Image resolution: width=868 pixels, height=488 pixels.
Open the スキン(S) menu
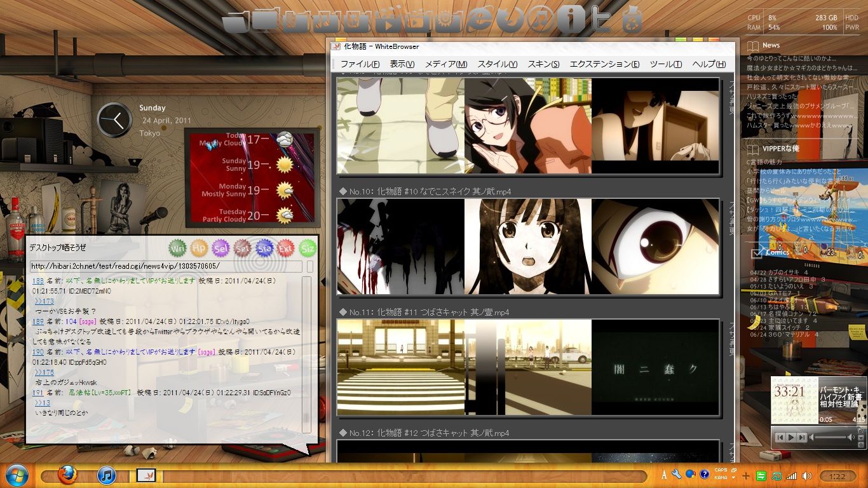544,64
